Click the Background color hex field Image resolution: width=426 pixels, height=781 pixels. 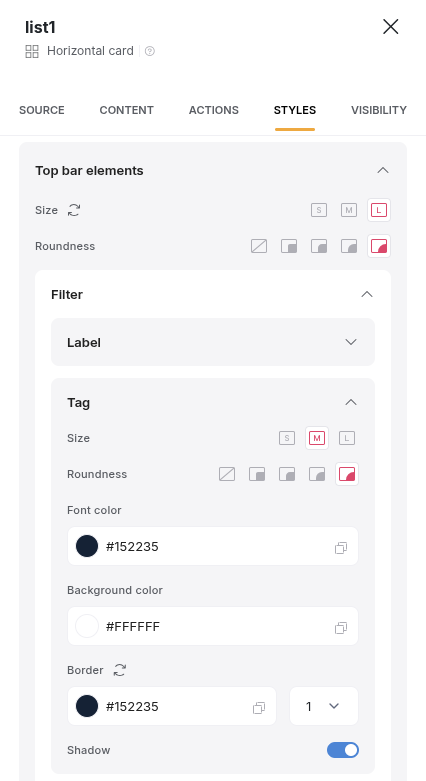tap(213, 626)
